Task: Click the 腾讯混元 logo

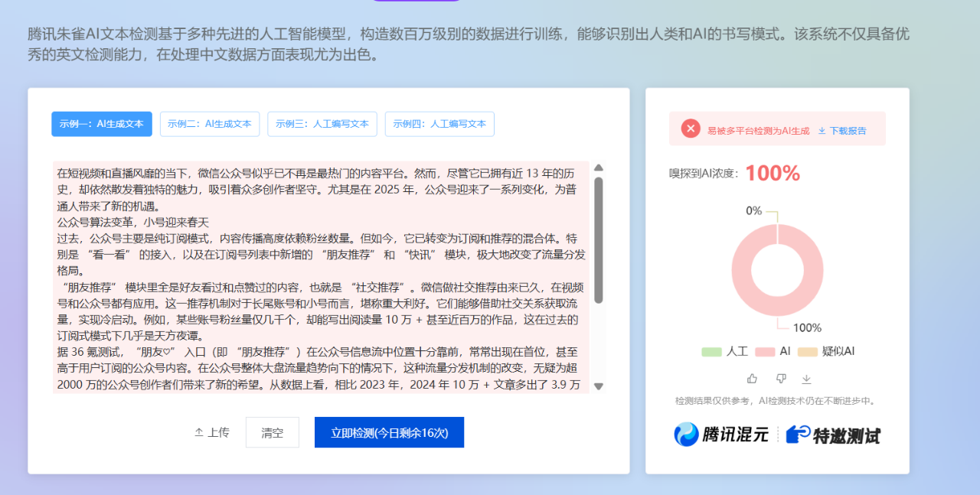Action: pos(720,435)
